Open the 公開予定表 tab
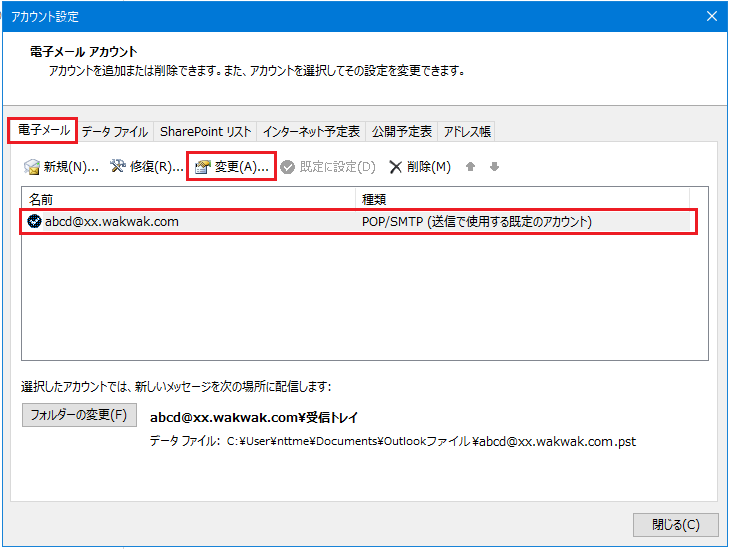Image resolution: width=729 pixels, height=549 pixels. (x=402, y=132)
